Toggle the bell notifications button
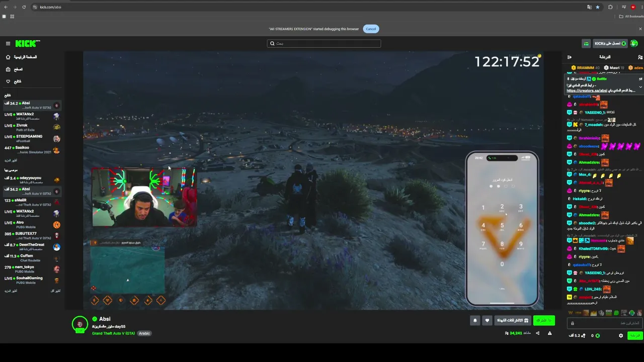This screenshot has width=644, height=362. 475,320
